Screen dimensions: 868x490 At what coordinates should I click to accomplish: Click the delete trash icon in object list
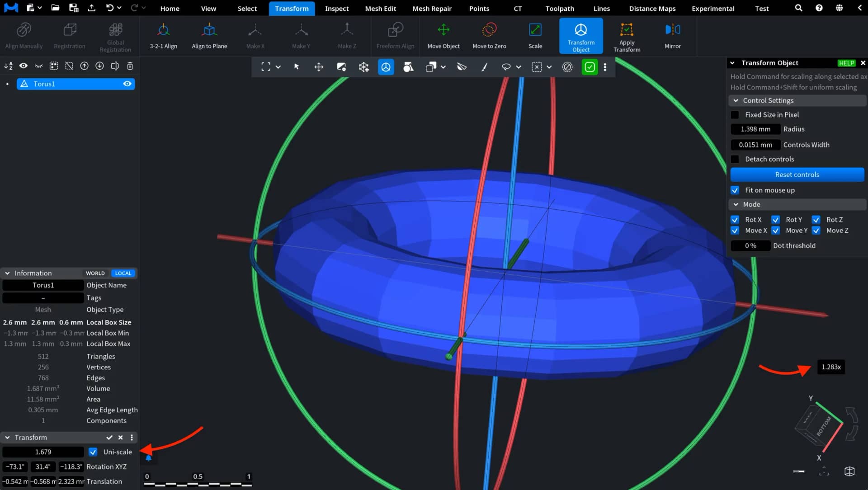click(x=130, y=66)
